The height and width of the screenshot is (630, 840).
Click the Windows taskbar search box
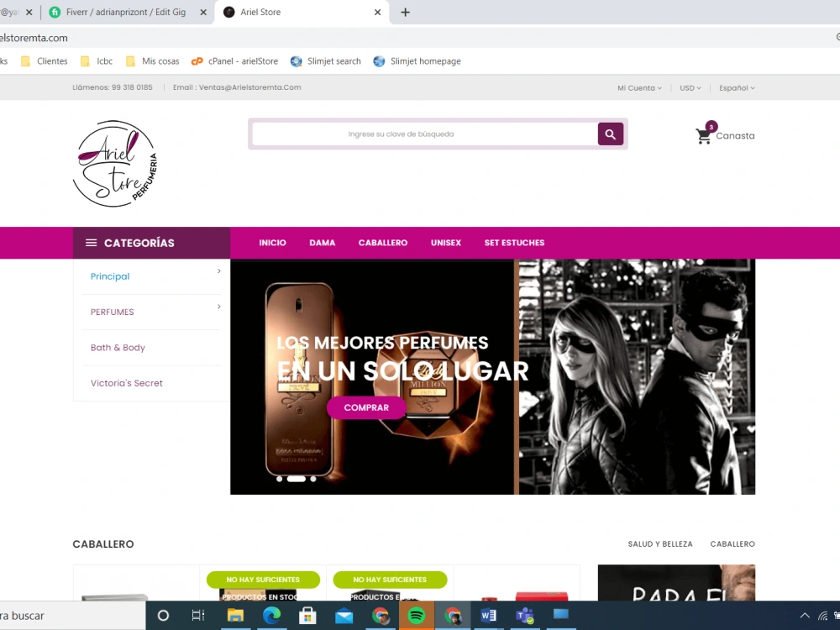click(x=72, y=616)
